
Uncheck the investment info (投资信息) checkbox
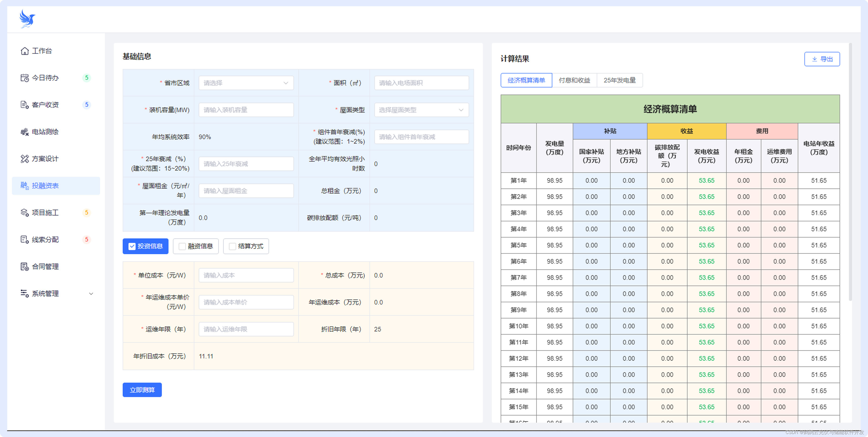click(132, 246)
